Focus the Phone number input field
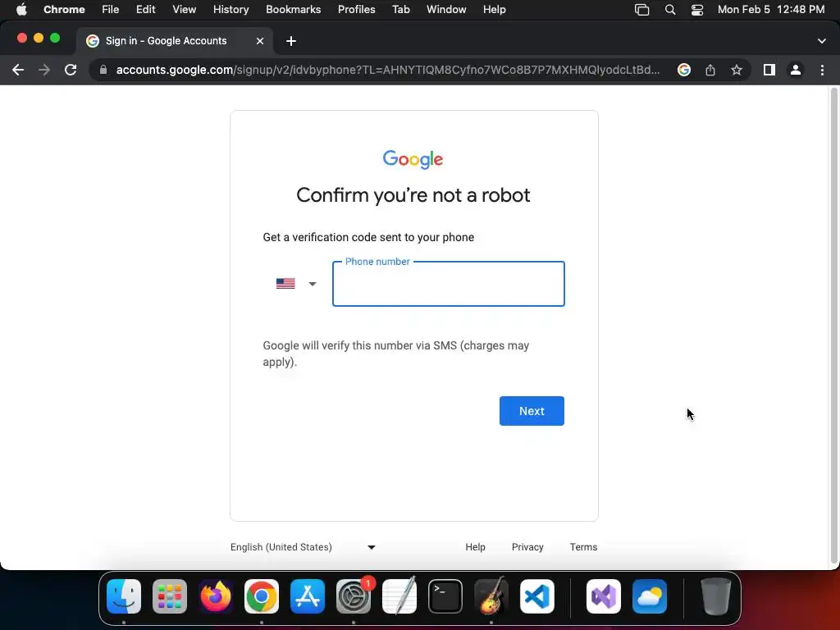Screen dimensions: 840x630 tap(449, 284)
